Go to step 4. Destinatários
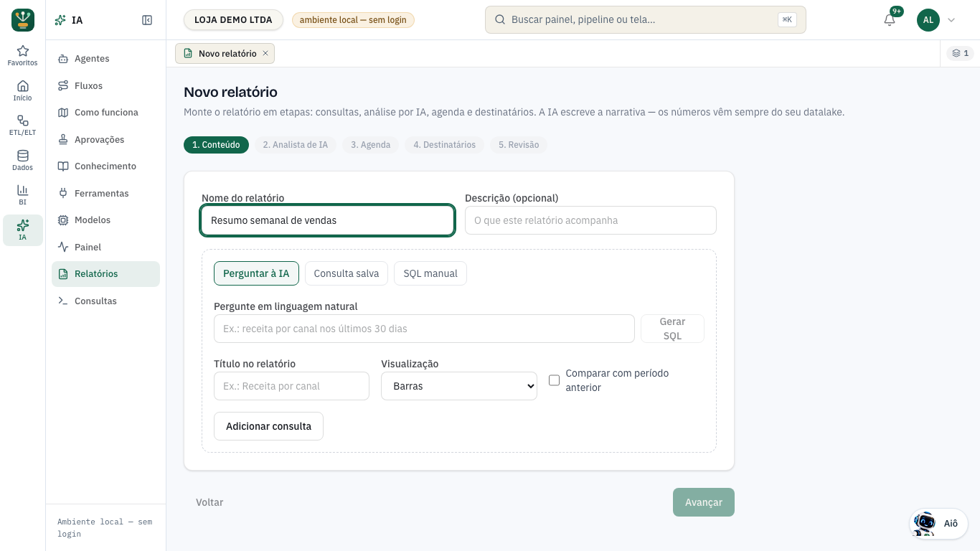 [x=444, y=145]
